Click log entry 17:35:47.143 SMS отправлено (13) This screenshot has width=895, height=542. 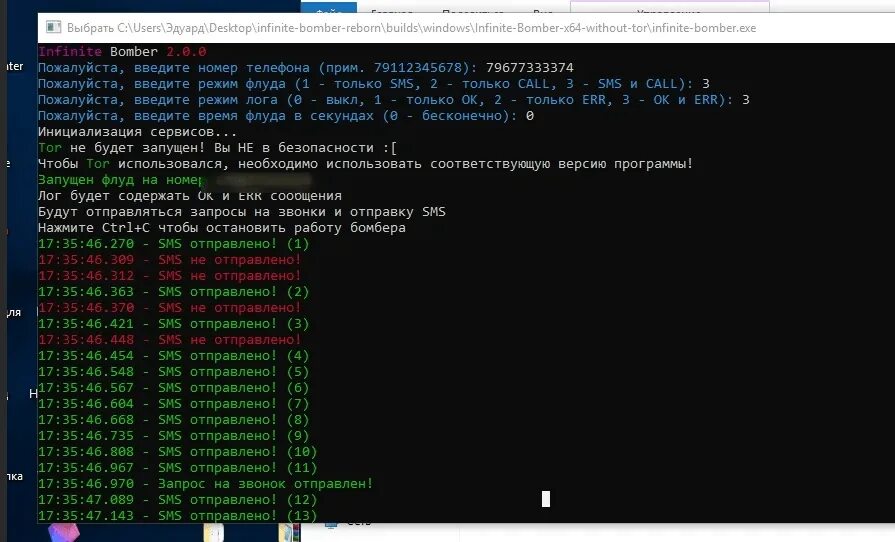point(178,515)
